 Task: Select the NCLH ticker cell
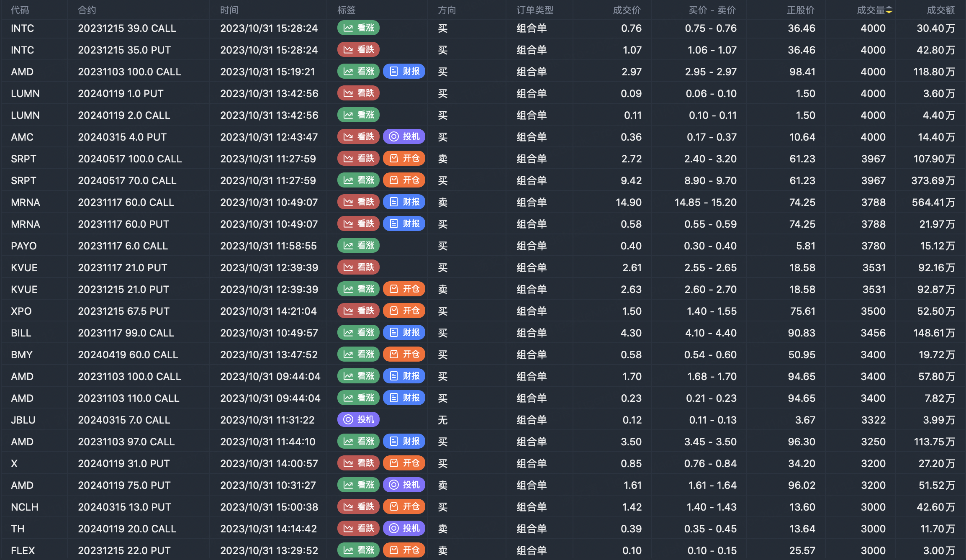coord(25,507)
